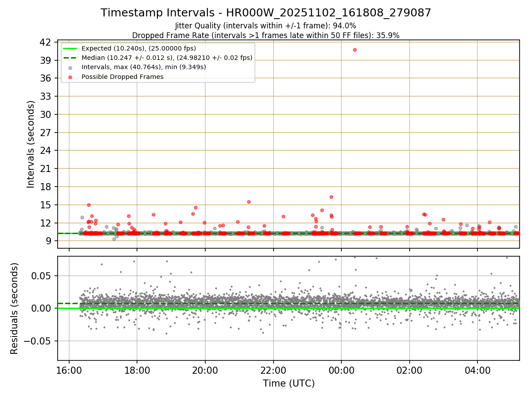Viewport: 532px width, 399px height.
Task: Click the outlier red point near 40.7 seconds
Action: coord(355,50)
